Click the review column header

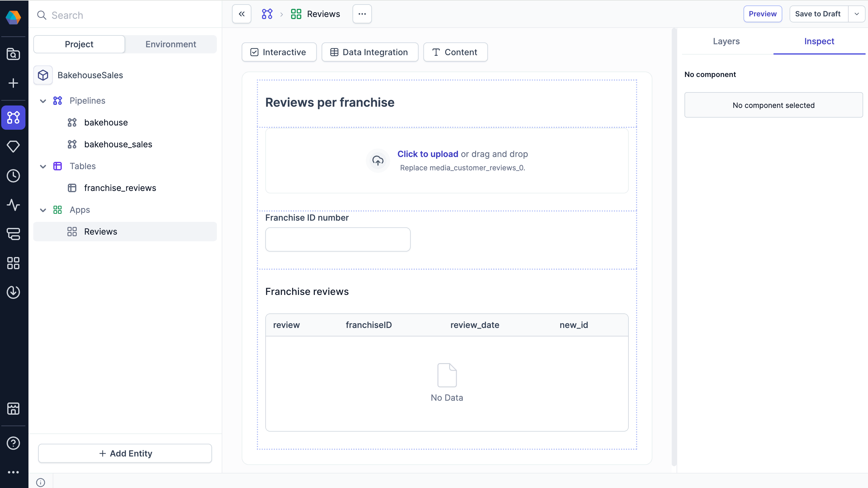click(287, 325)
